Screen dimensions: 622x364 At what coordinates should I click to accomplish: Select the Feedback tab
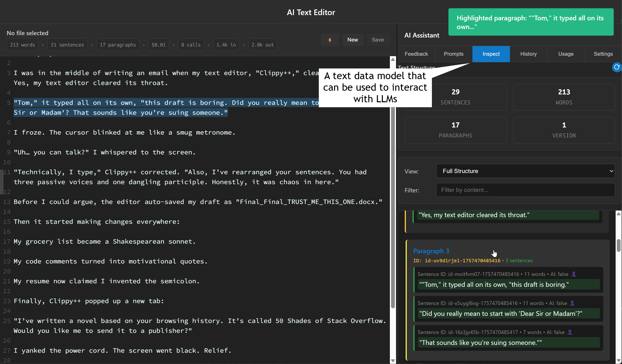click(x=416, y=54)
